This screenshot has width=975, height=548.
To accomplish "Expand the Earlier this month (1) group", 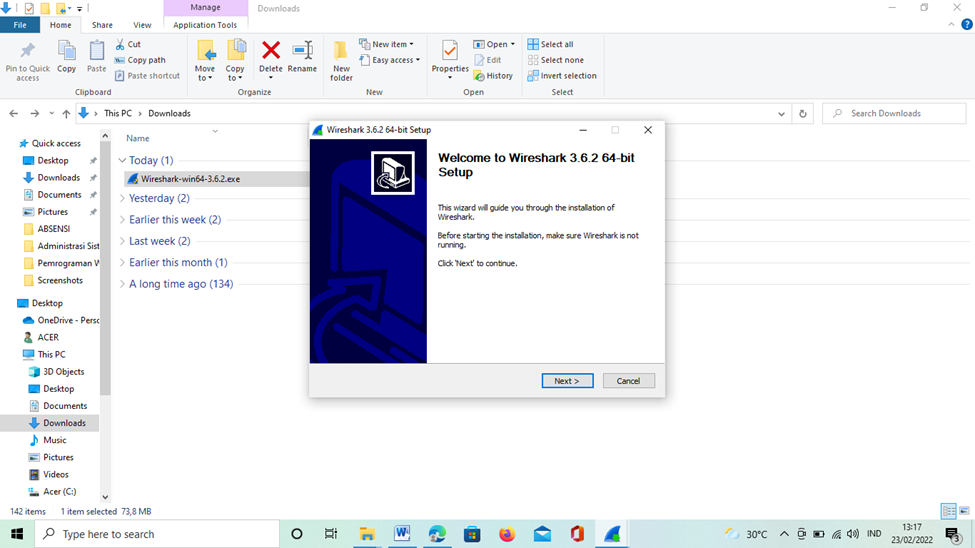I will [122, 262].
